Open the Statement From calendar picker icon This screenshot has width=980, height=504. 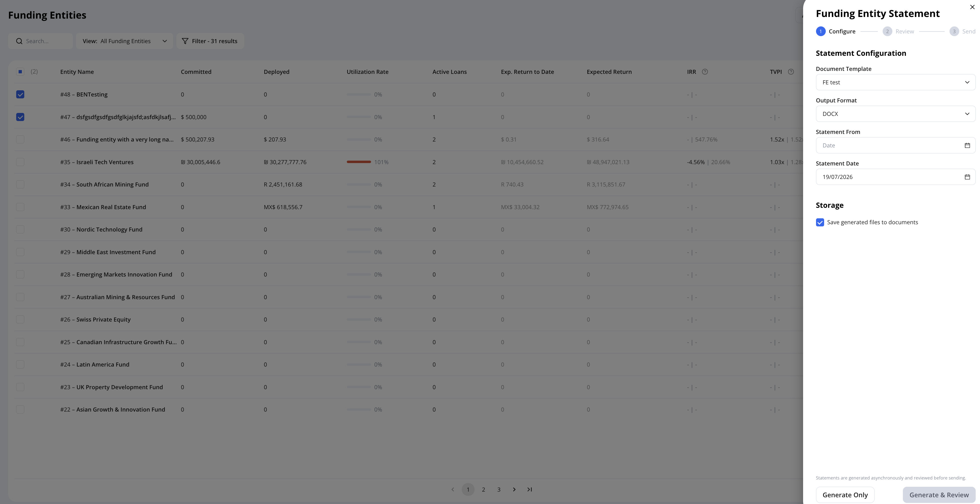[x=967, y=146]
